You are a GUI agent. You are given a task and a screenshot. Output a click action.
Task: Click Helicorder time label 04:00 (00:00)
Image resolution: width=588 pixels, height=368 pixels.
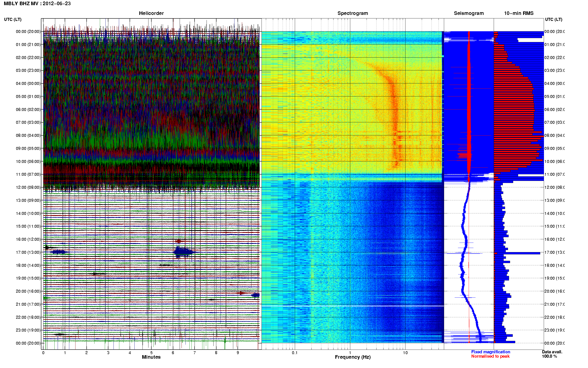coord(28,83)
